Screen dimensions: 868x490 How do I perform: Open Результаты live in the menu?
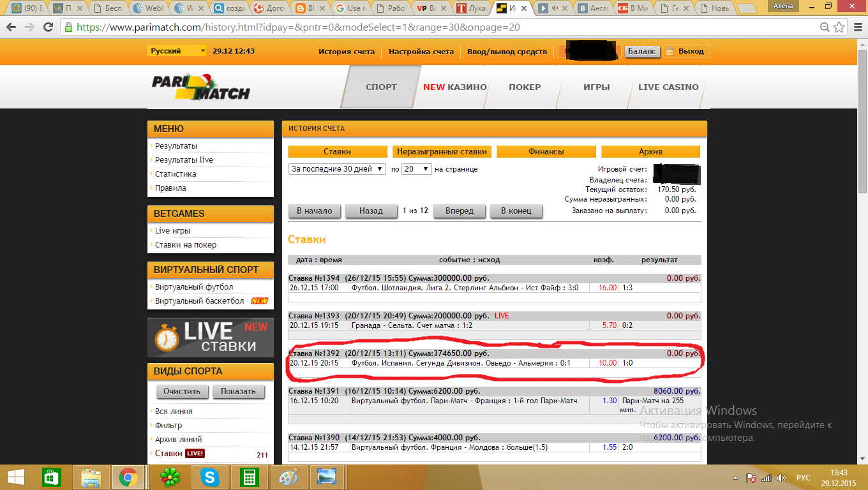(184, 160)
